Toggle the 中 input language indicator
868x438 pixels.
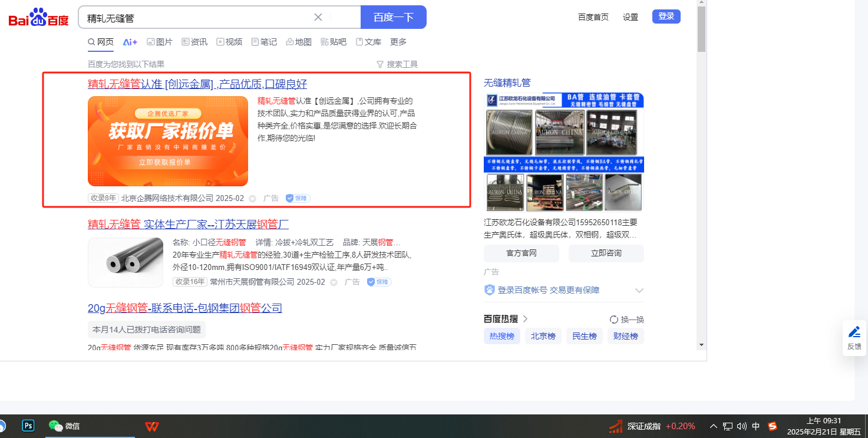tap(756, 426)
